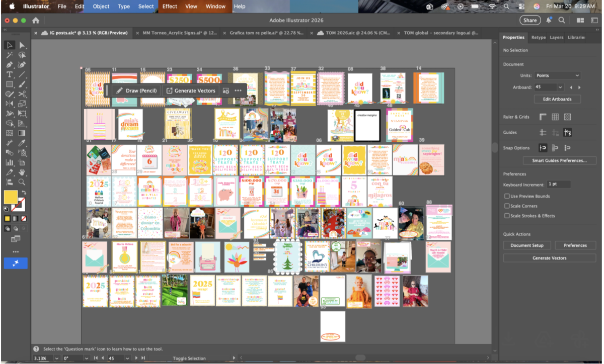Image resolution: width=604 pixels, height=364 pixels.
Task: Activate the Zoom magnifier tool
Action: point(22,183)
